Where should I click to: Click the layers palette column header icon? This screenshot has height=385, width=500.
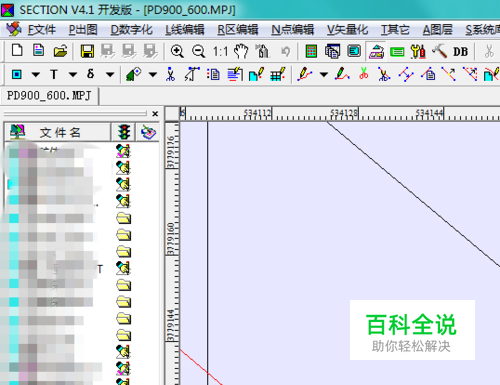click(x=148, y=132)
